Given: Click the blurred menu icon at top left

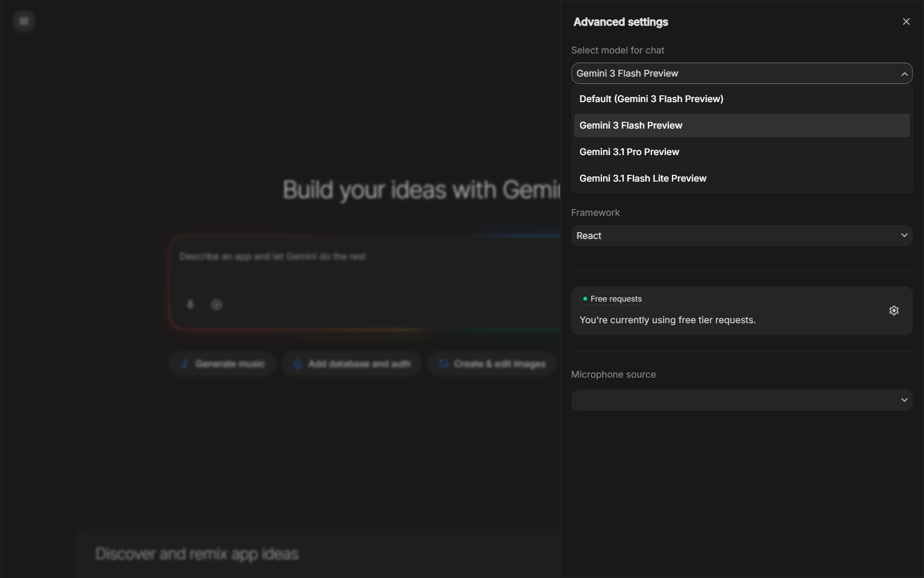Looking at the screenshot, I should [x=24, y=21].
